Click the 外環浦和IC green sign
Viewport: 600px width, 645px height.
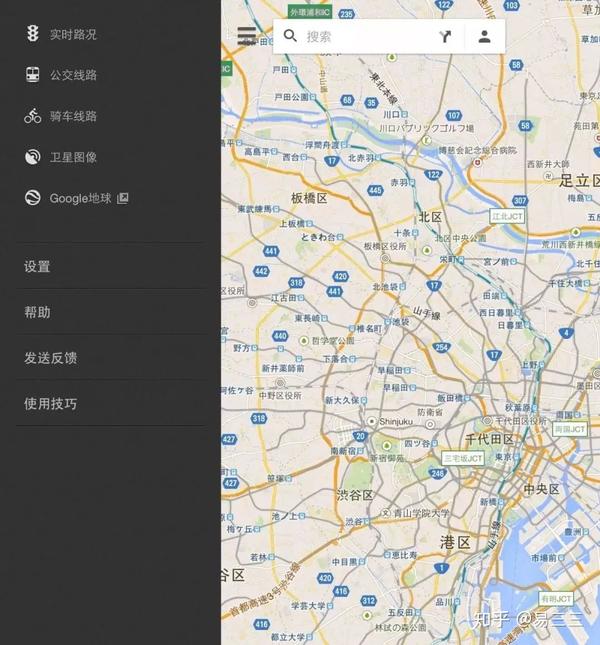pyautogui.click(x=310, y=12)
